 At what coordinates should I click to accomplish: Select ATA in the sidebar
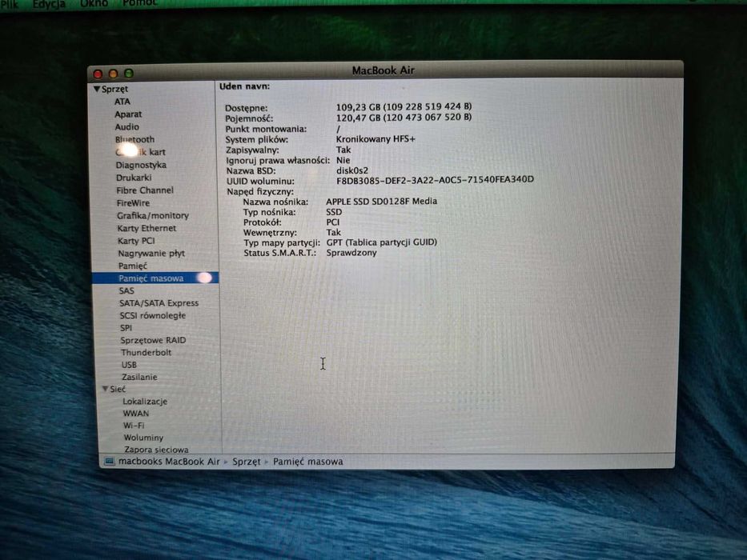[x=122, y=102]
